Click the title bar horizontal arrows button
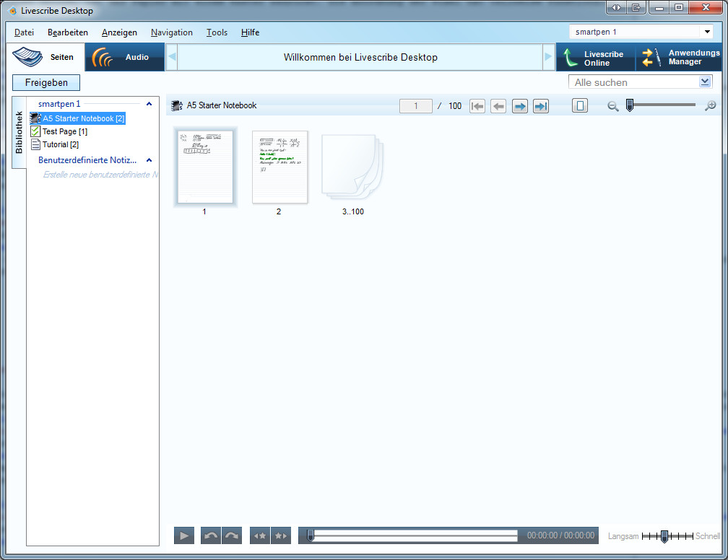728x560 pixels. tap(616, 7)
